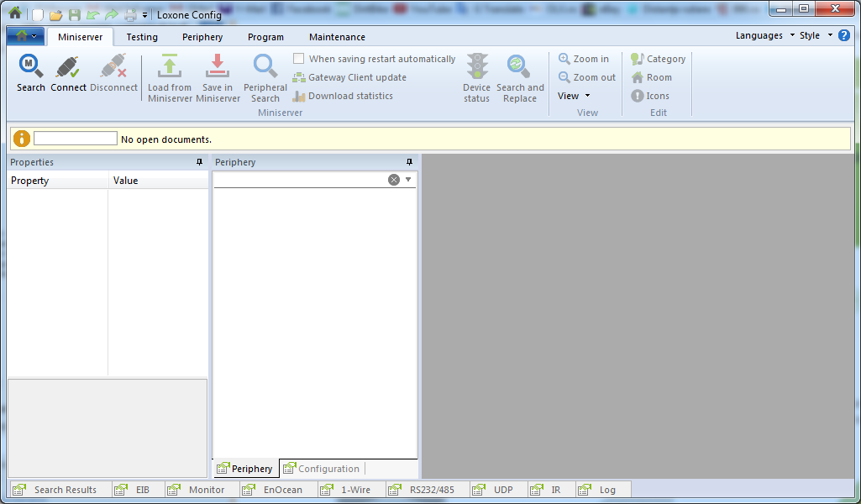Select the Search tool in the ribbon

pyautogui.click(x=30, y=71)
